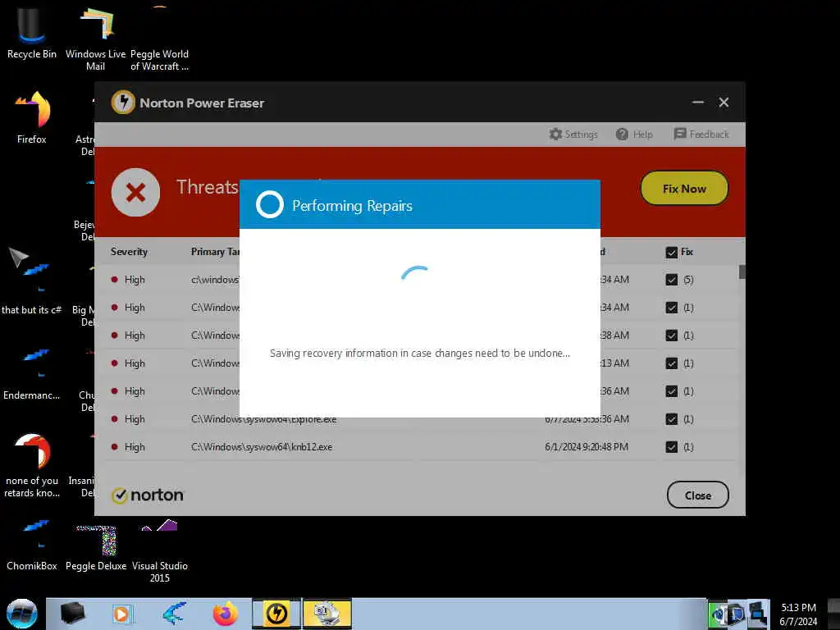Select C:\Windows\syswow64\knb12.exe row text
Image resolution: width=840 pixels, height=630 pixels.
262,447
